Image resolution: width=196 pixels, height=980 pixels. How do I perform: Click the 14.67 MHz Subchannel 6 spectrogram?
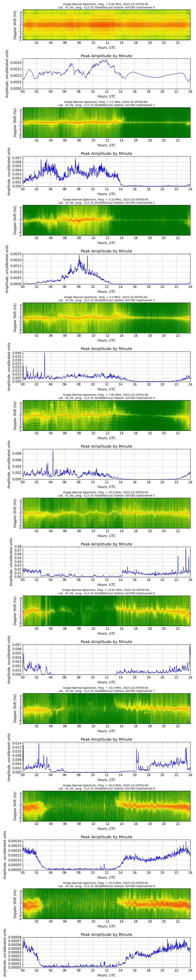click(107, 611)
